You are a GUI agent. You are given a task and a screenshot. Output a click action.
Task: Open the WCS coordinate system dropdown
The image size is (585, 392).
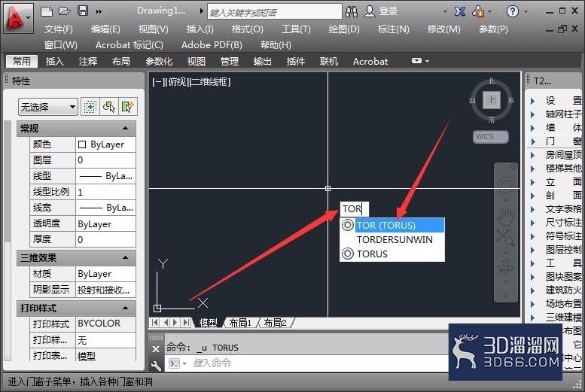pyautogui.click(x=491, y=136)
